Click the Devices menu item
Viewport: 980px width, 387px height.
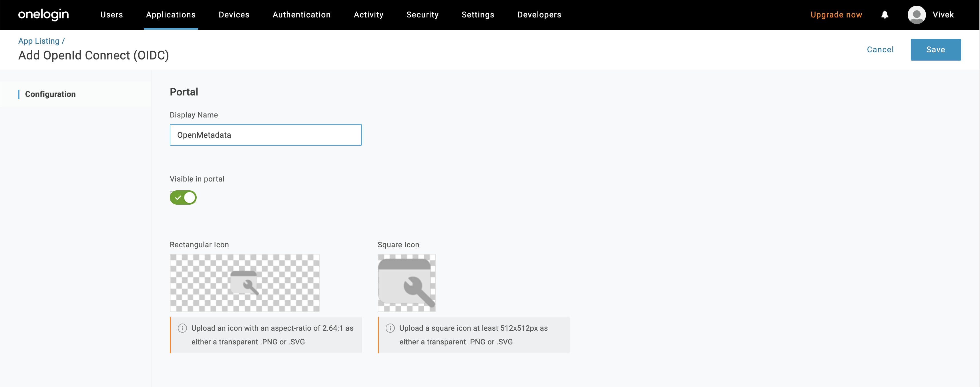[234, 14]
